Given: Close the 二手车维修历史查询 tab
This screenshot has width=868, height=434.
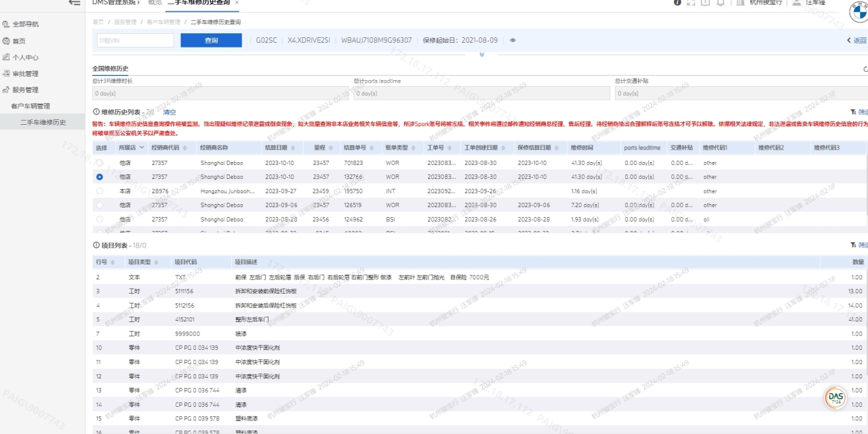Looking at the screenshot, I should click(x=237, y=3).
